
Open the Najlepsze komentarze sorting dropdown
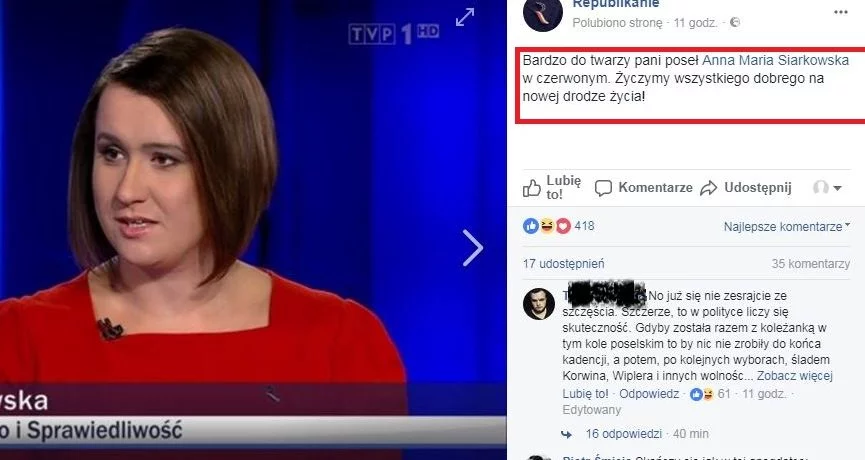(x=787, y=226)
